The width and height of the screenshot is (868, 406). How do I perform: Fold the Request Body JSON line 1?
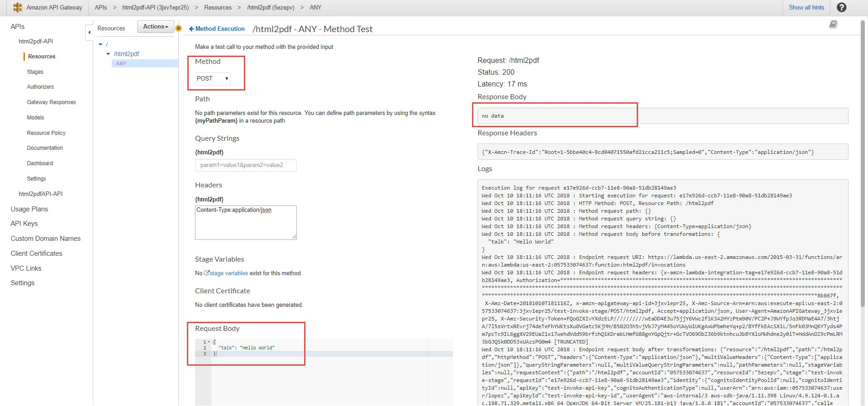pos(209,342)
